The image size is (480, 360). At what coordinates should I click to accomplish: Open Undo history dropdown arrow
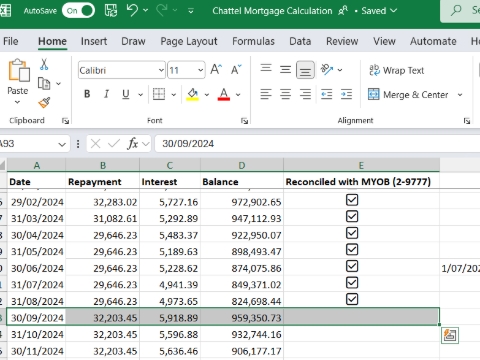coord(145,10)
